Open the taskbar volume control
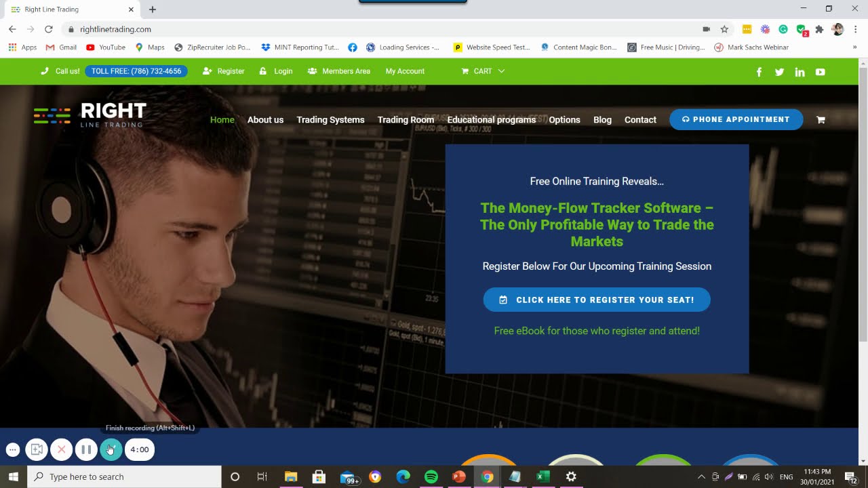This screenshot has height=488, width=868. 768,476
